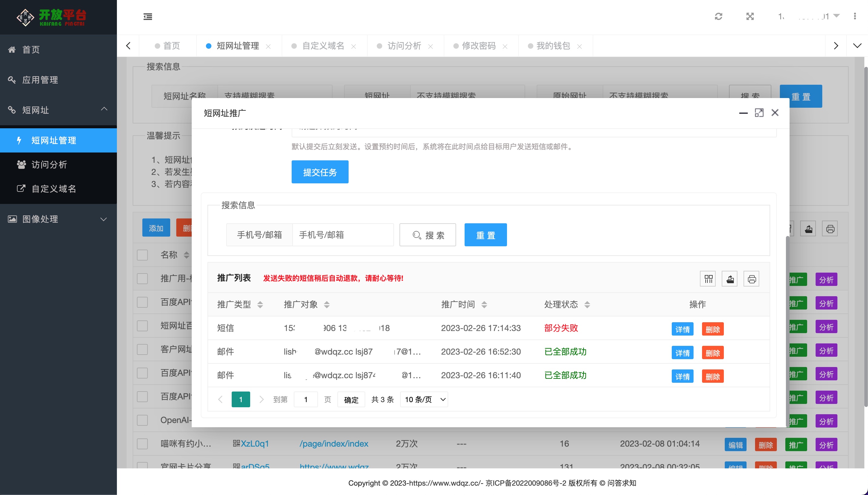Check the select-all checkbox beside 名称

142,255
